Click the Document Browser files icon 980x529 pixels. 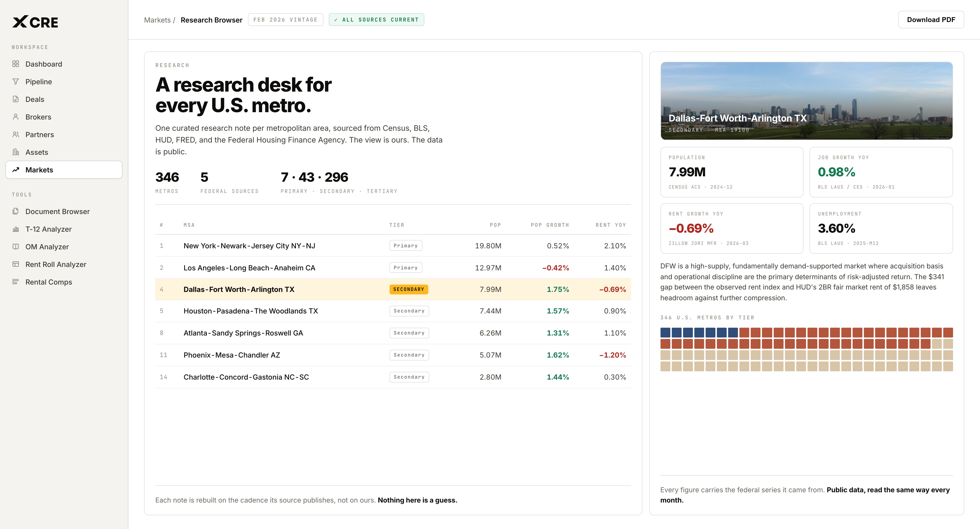[16, 211]
